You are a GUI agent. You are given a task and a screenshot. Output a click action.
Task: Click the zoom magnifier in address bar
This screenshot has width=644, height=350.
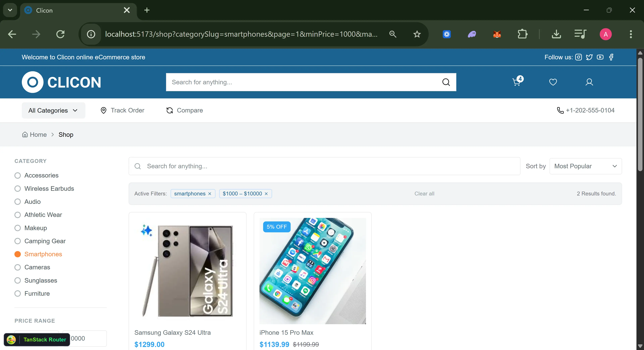click(x=393, y=34)
